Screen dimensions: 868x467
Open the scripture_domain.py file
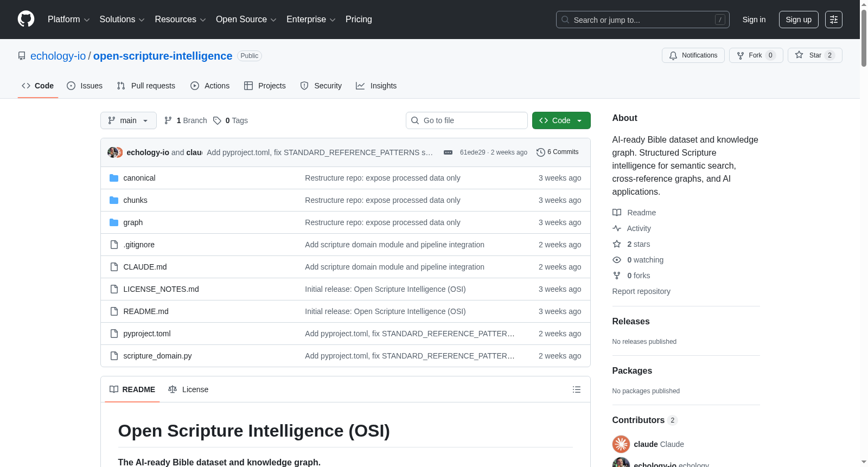coord(157,356)
